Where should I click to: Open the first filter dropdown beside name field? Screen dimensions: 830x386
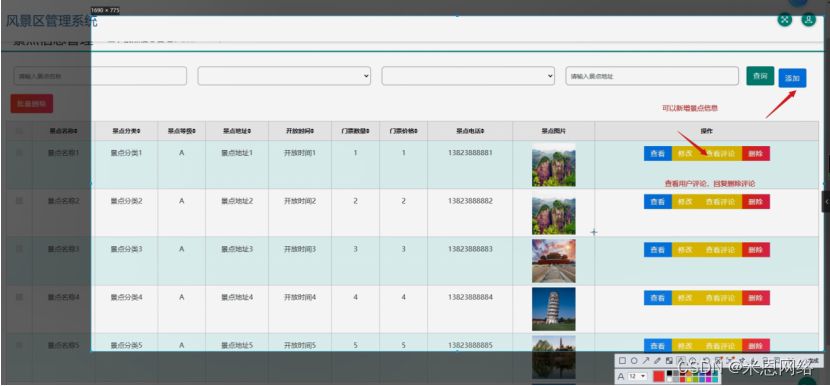(x=284, y=76)
